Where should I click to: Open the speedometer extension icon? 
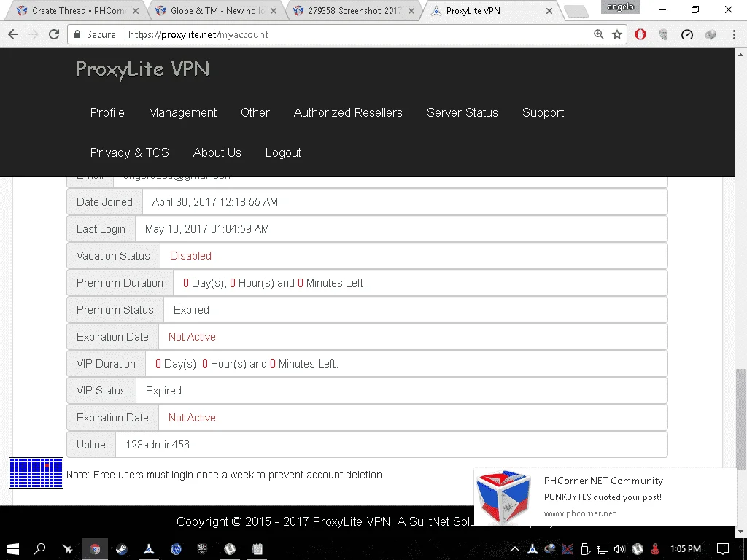tap(686, 34)
